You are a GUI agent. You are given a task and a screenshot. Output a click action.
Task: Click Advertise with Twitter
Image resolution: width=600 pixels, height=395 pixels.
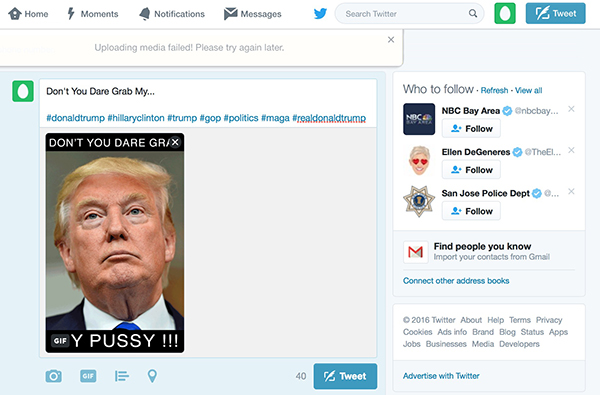coord(441,376)
